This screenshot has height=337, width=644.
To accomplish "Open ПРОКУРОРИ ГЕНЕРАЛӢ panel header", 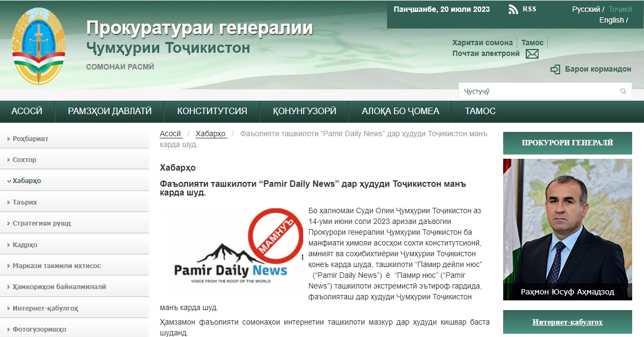I will tap(567, 143).
